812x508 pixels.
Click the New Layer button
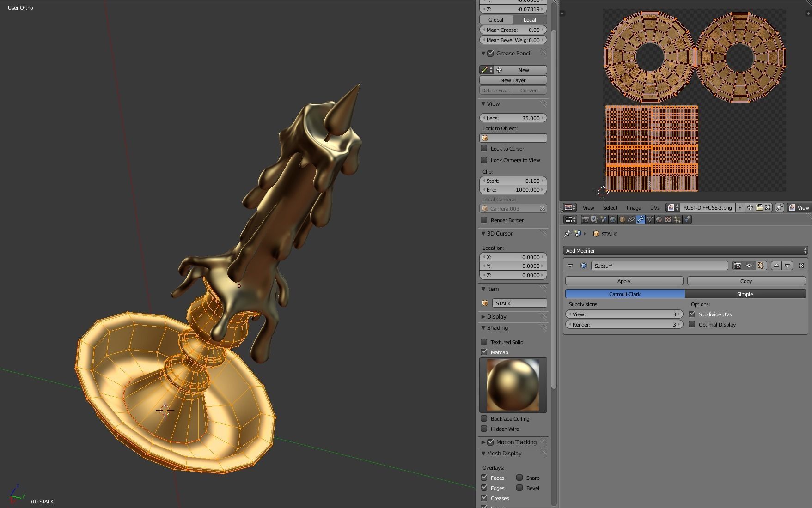(513, 80)
